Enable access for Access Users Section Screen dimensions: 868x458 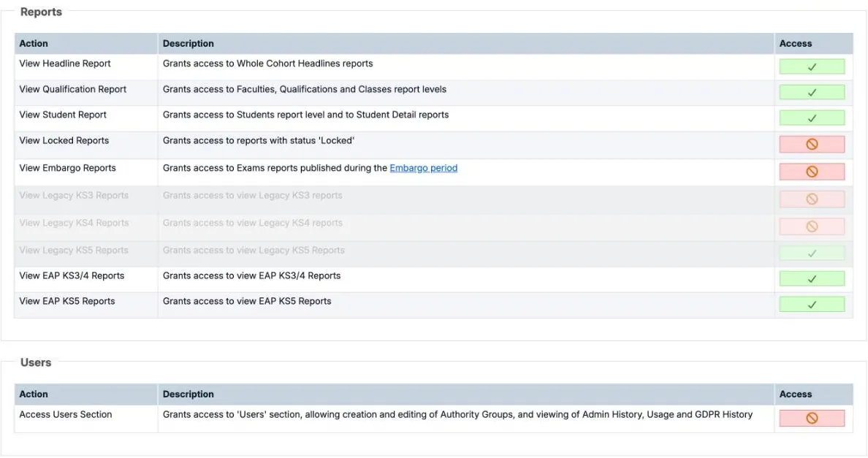pyautogui.click(x=812, y=418)
